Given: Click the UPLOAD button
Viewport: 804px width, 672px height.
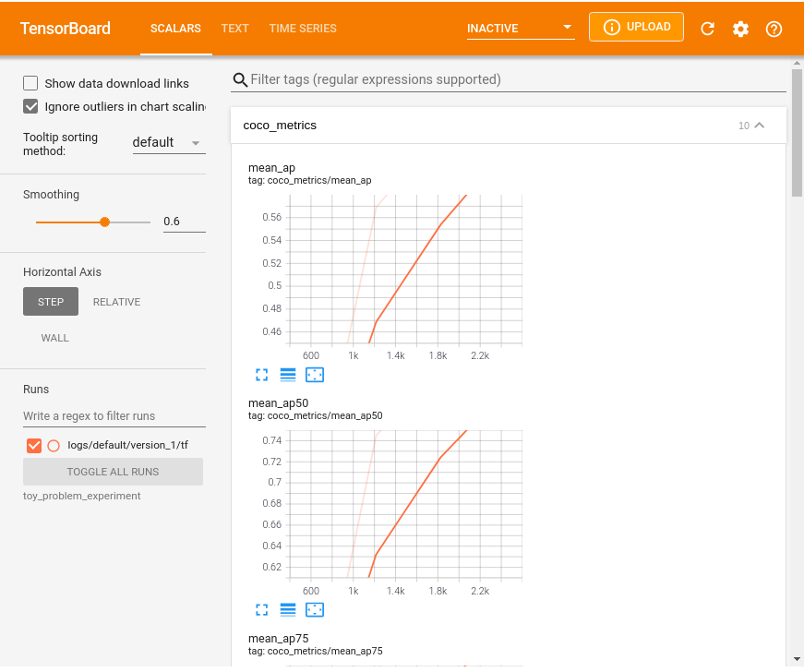Looking at the screenshot, I should (636, 27).
